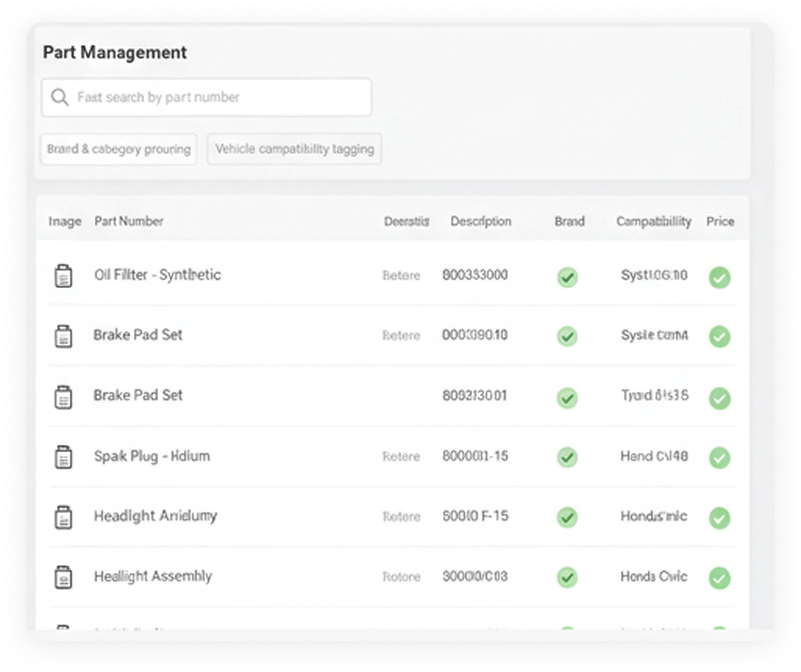Open the Headlight Assembly part
801x672 pixels.
[153, 576]
